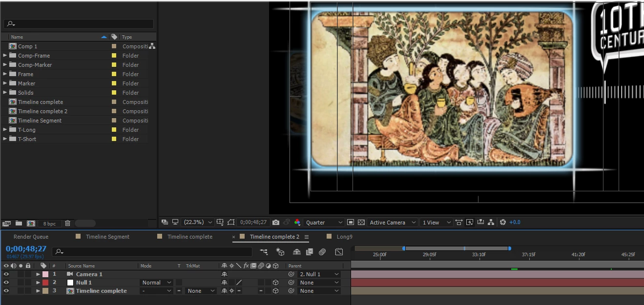Open the 8 bpc color depth setting
This screenshot has width=644, height=305.
(x=49, y=224)
